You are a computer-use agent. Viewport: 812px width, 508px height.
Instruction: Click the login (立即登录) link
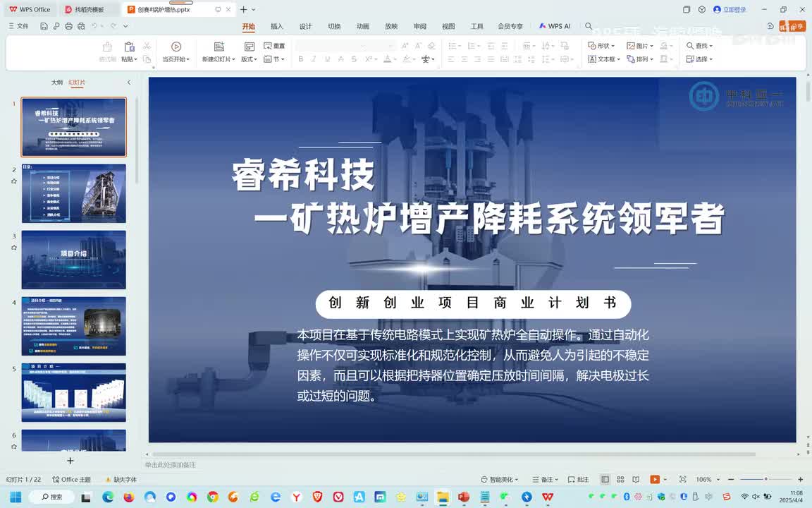(730, 9)
